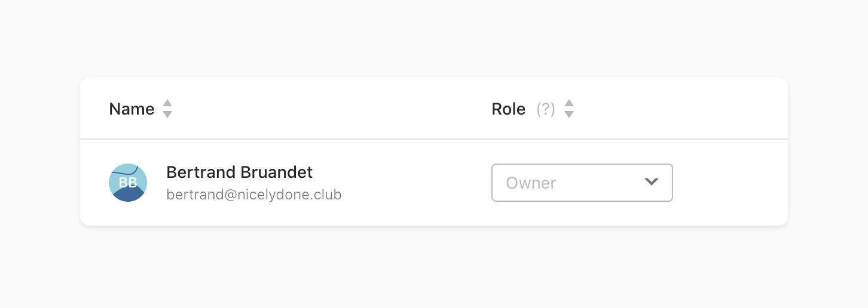Screen dimensions: 868x308
Task: Sort Name column descending with down arrow
Action: point(167,114)
